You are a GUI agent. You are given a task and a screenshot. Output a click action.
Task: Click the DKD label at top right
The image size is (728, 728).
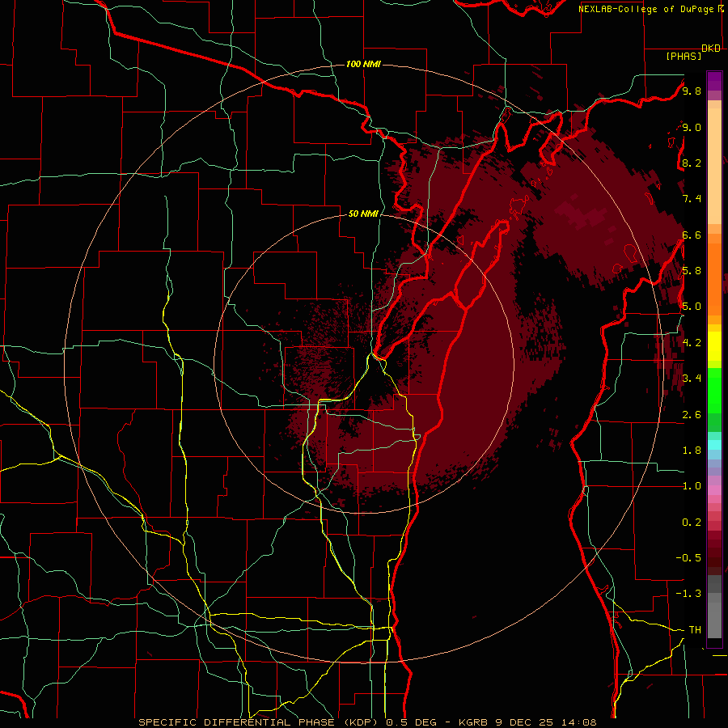pos(710,49)
